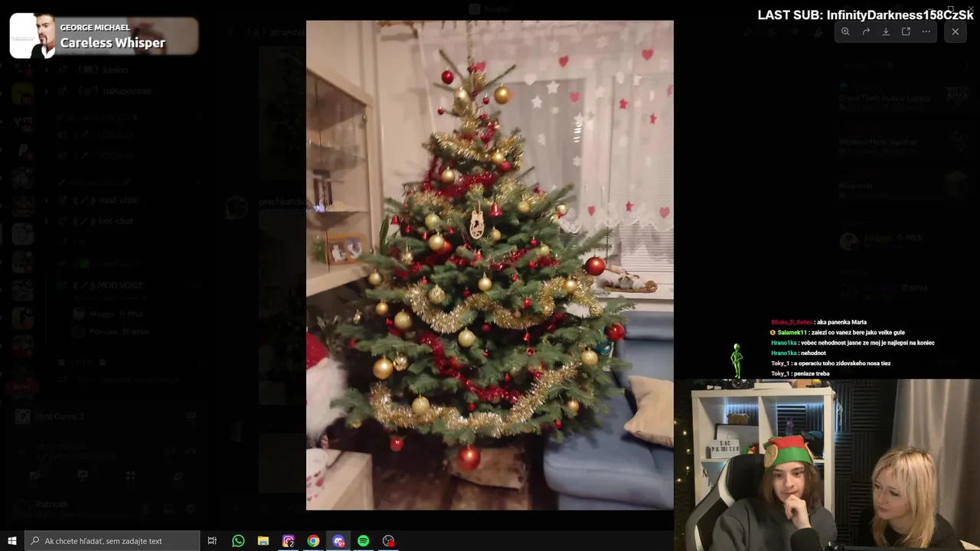Viewport: 980px width, 551px height.
Task: Click chat message 'aka panenka Maria'
Action: [818, 322]
